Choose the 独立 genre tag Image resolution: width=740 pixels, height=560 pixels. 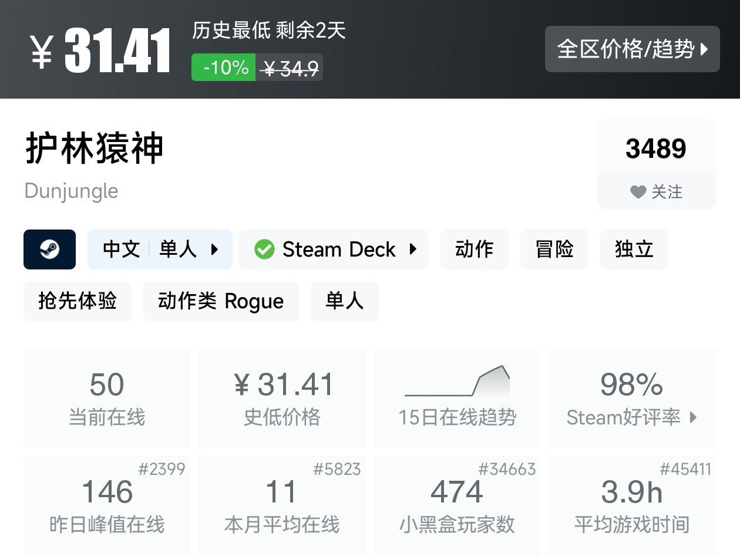tap(634, 249)
